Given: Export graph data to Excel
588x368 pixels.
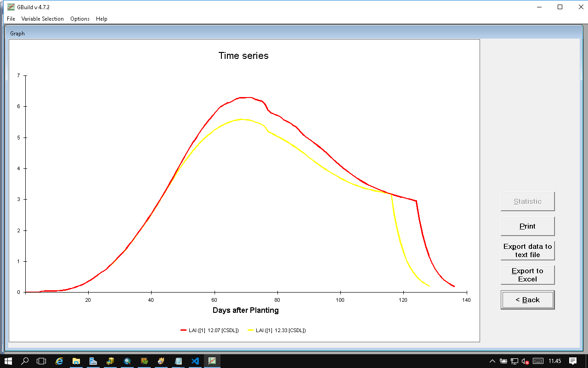Looking at the screenshot, I should (527, 275).
